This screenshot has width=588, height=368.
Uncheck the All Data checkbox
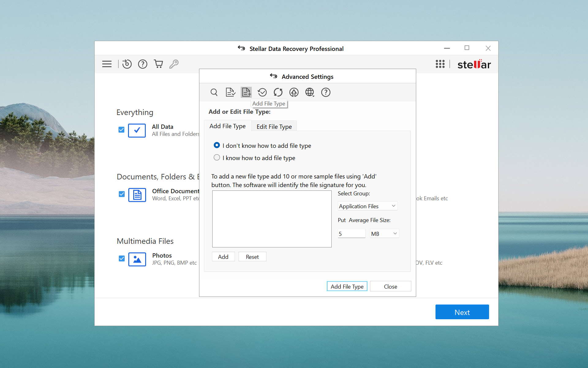tap(121, 130)
